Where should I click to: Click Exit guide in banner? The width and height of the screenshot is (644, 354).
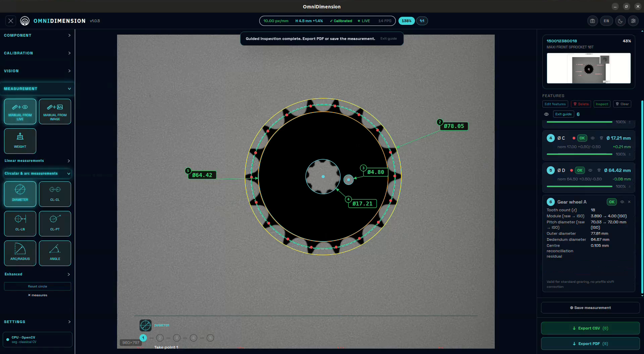coord(388,39)
